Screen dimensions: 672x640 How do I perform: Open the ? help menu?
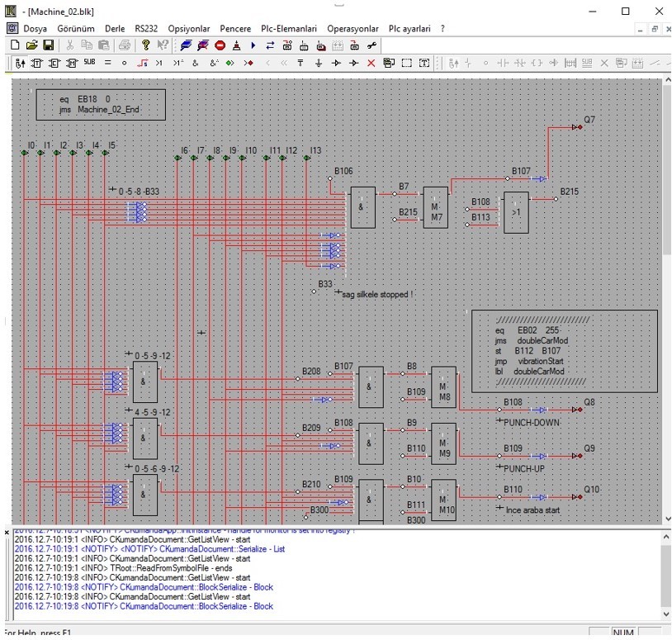pos(442,29)
